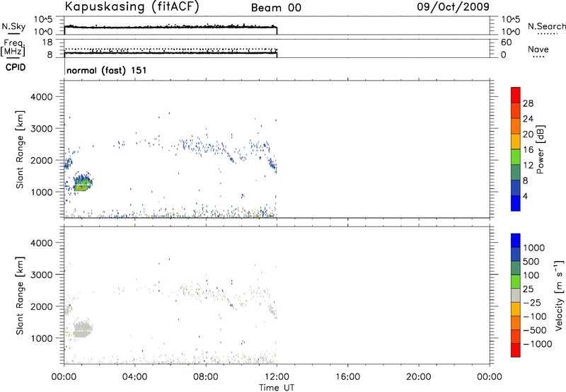The image size is (566, 392).
Task: Click the N.Sky noise trace line
Action: 171,27
